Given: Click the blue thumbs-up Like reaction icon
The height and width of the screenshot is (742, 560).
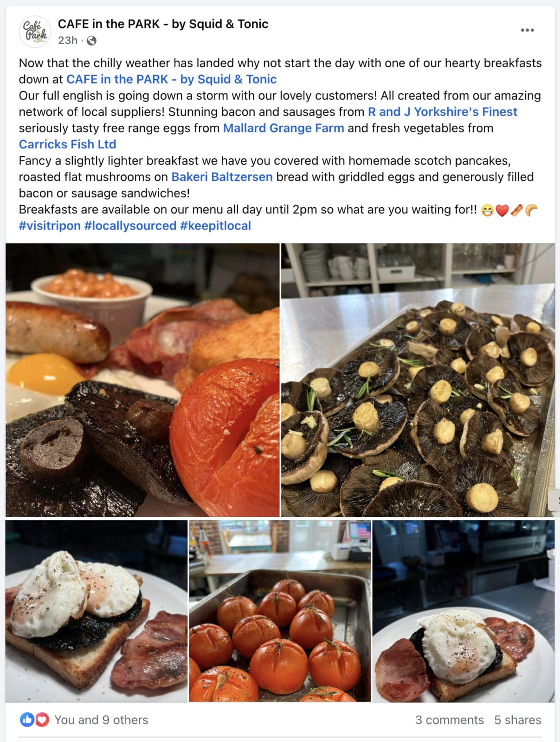Looking at the screenshot, I should pos(26,720).
